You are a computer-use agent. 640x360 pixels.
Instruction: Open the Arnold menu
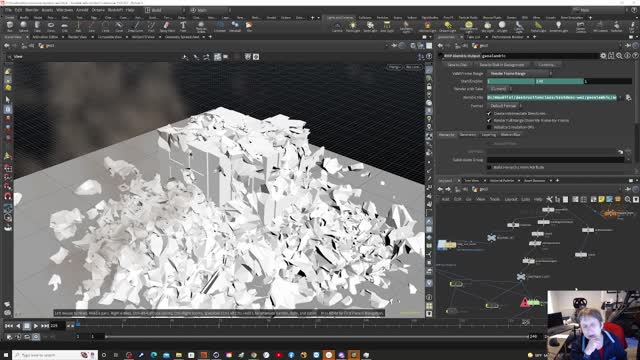82,10
